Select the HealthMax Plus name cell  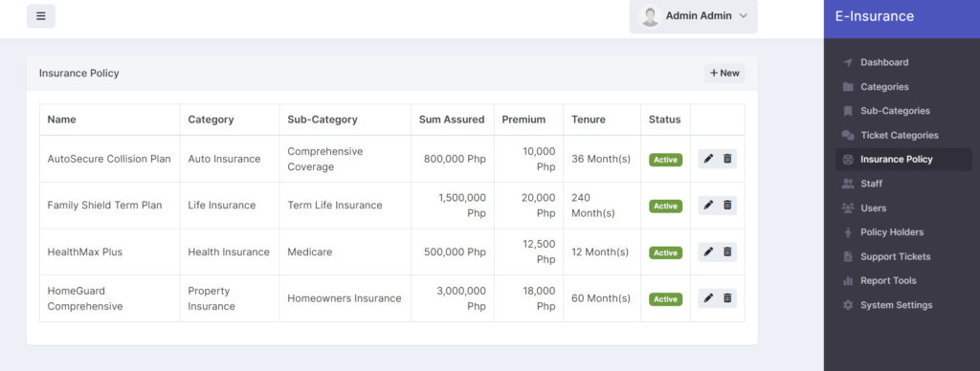[x=109, y=251]
